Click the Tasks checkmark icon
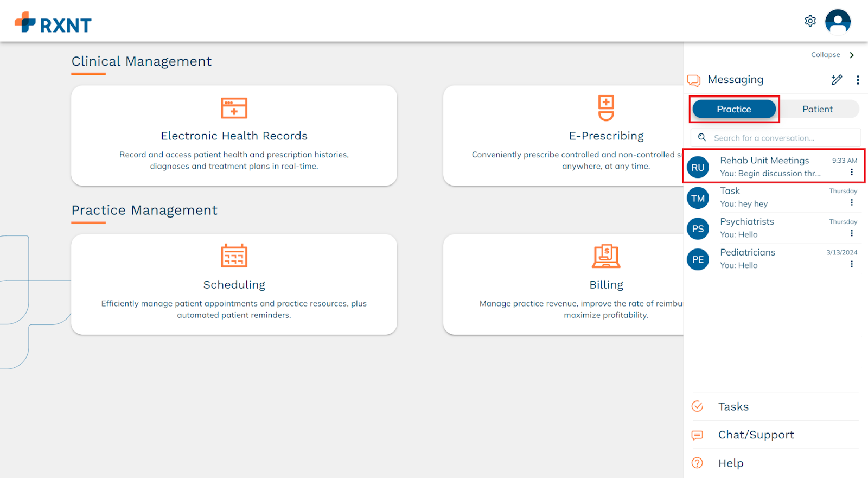Screen dimensions: 868x478 698,406
